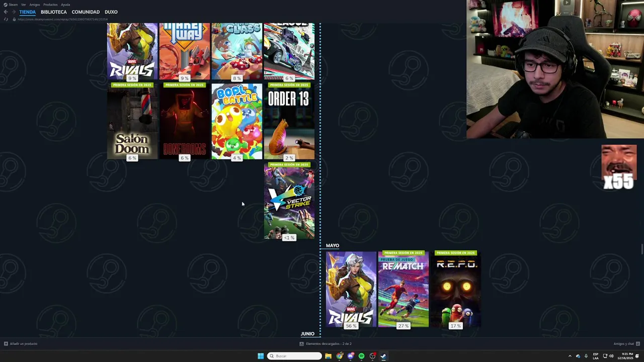Click the 56 % playtime badge
Screen dimensions: 644x362
point(351,326)
